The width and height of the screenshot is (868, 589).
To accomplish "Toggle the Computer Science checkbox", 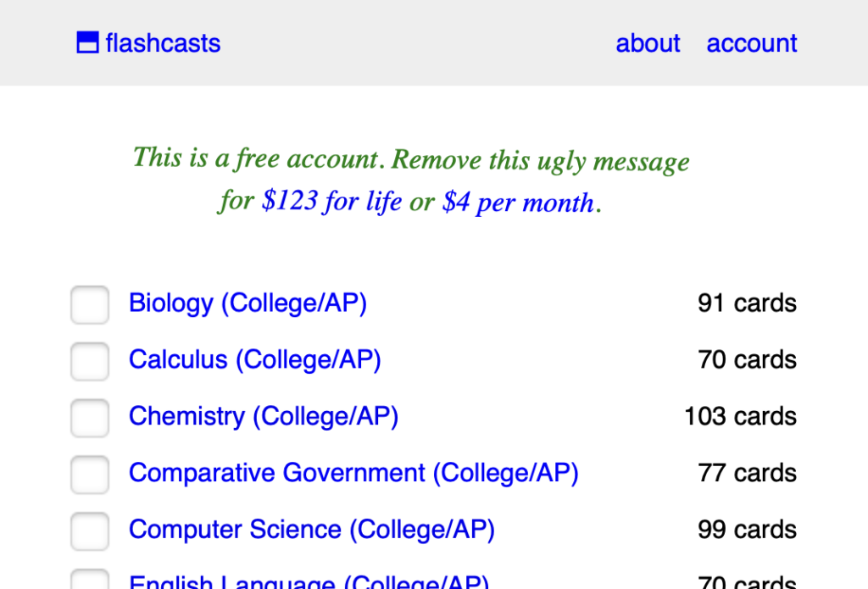I will [90, 531].
